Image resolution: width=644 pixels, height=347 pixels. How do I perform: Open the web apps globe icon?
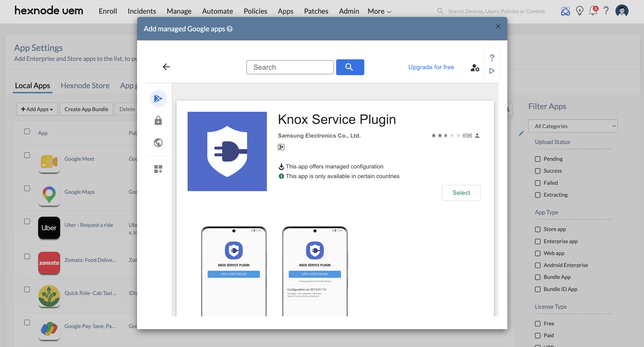158,142
